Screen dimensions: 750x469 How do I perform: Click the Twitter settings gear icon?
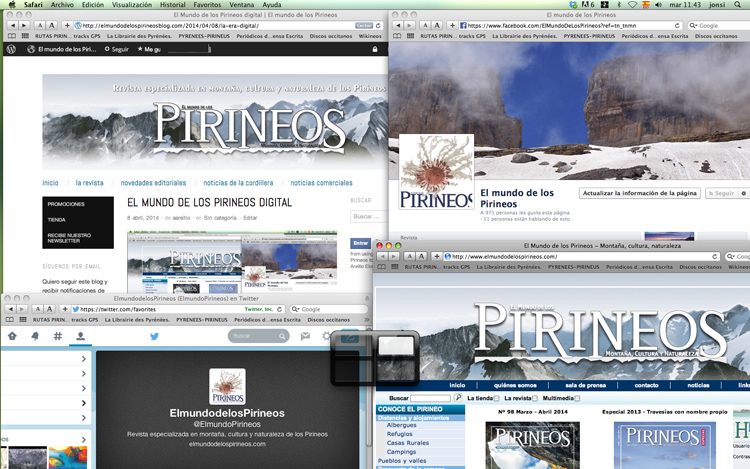[x=327, y=337]
